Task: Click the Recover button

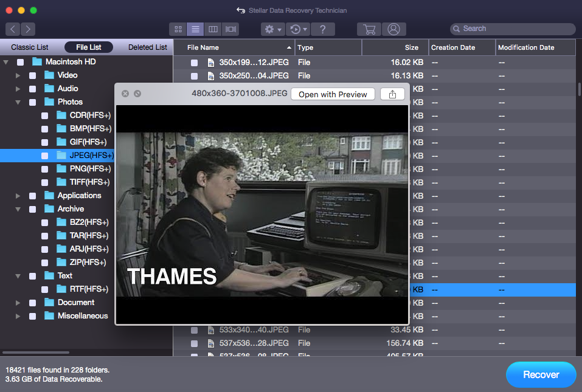Action: [x=541, y=374]
